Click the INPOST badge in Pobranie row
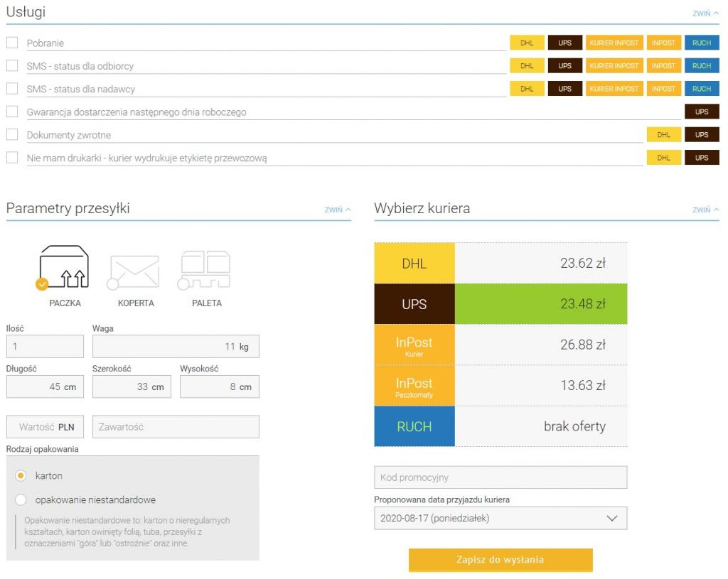The image size is (728, 579). point(663,43)
